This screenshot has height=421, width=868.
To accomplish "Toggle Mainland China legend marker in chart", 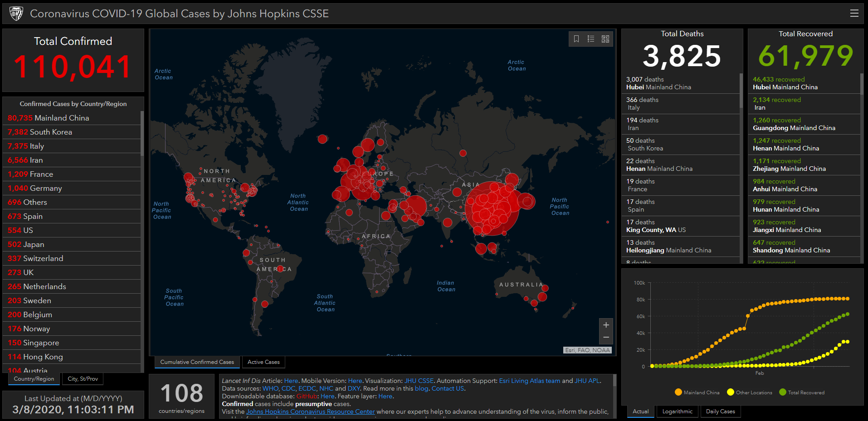I will 678,392.
